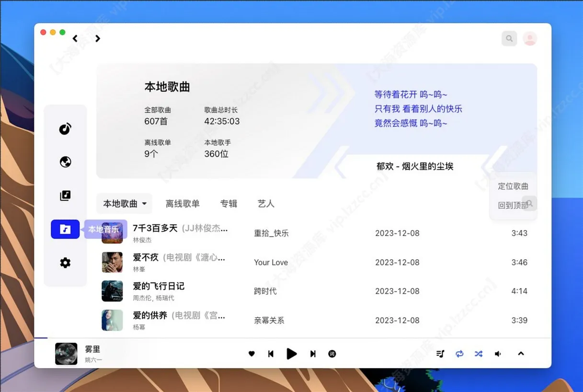Toggle repeat playback mode
Screen dimensions: 583x392
pos(459,354)
